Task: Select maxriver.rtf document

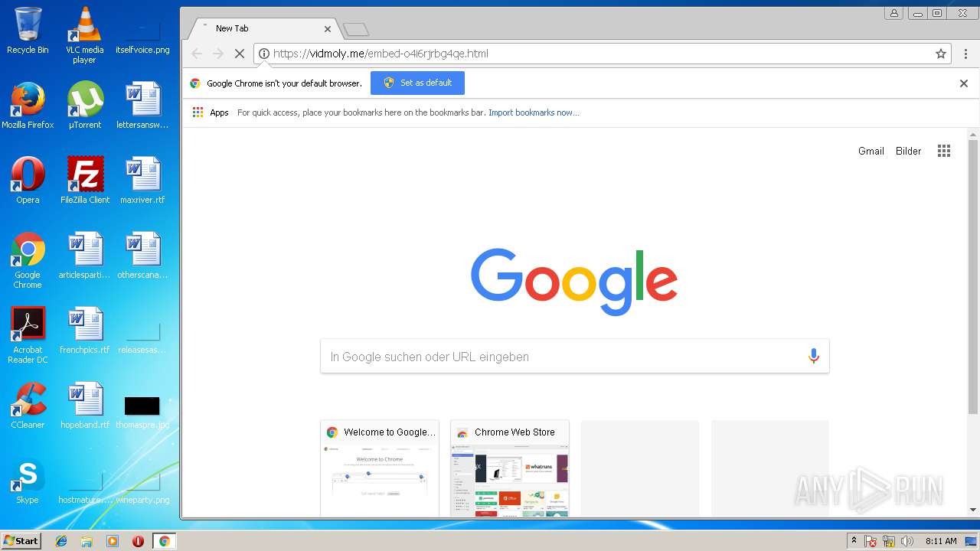Action: [x=142, y=181]
